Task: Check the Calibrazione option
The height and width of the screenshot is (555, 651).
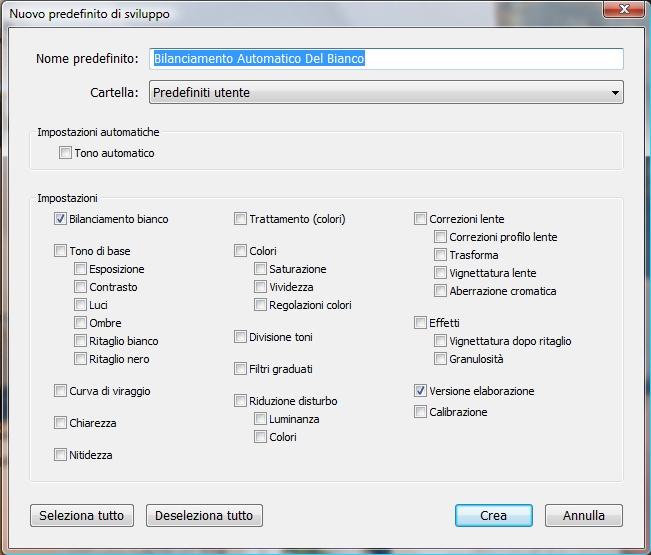Action: pyautogui.click(x=420, y=412)
